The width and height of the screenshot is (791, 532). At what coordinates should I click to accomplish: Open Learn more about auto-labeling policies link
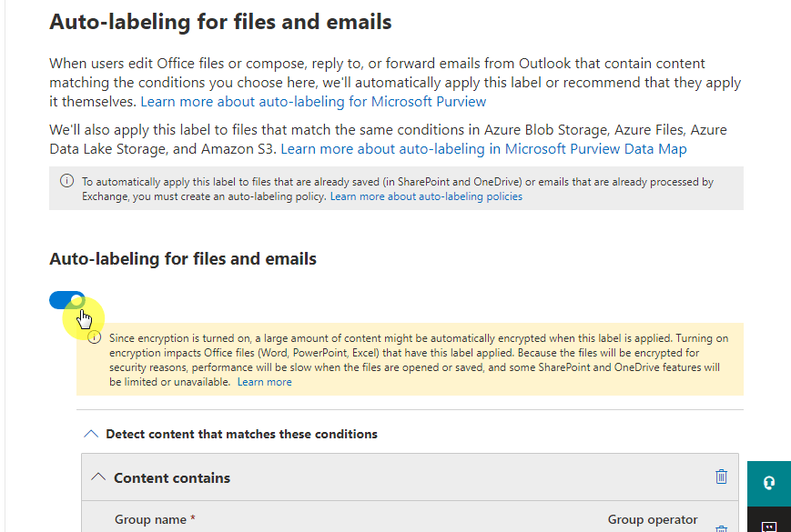coord(426,196)
